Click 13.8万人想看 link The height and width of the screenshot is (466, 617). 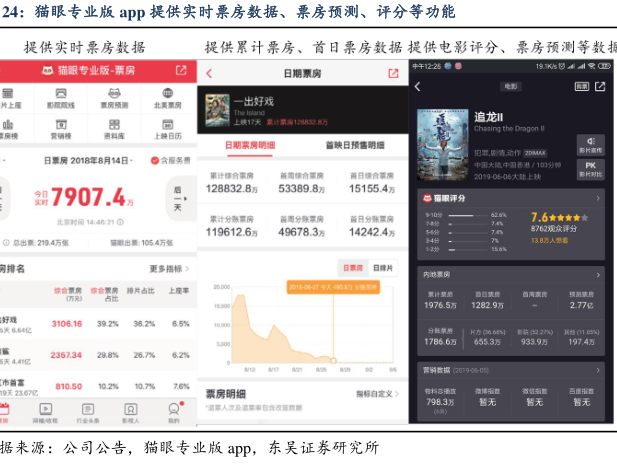point(549,240)
